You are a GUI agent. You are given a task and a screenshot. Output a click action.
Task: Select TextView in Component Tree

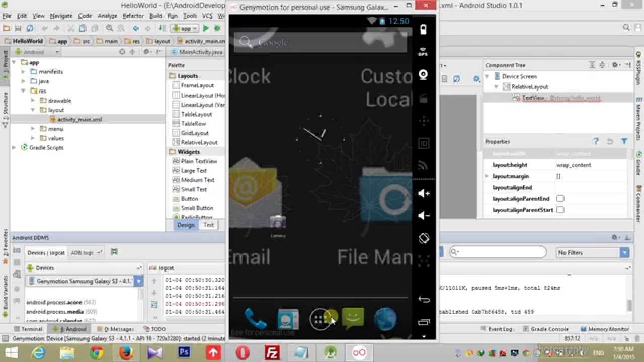tap(533, 98)
